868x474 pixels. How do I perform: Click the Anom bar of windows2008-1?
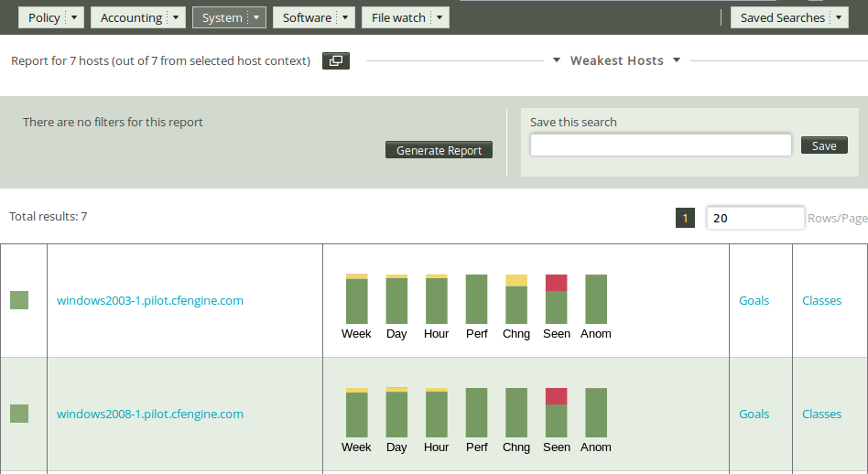[x=596, y=413]
